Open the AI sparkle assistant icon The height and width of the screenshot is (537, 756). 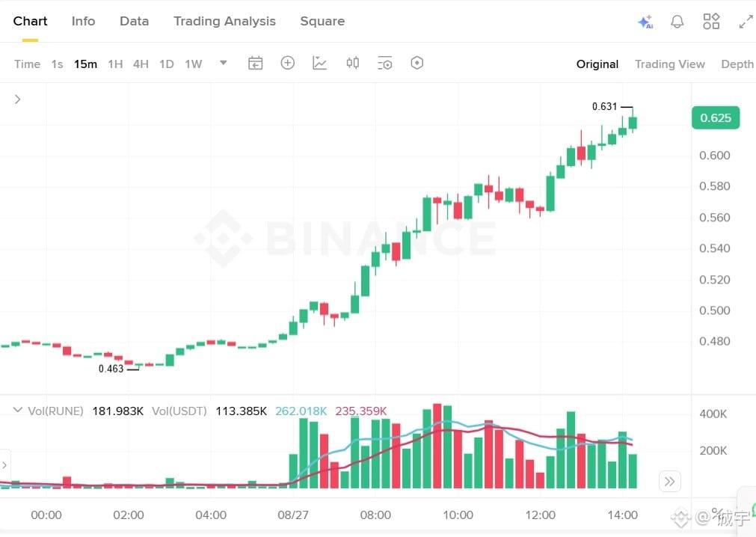645,22
